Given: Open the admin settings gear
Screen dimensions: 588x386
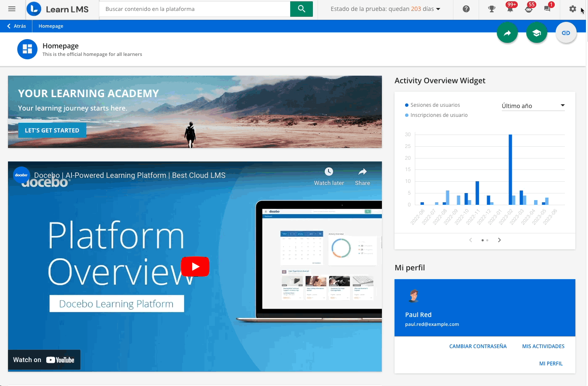Looking at the screenshot, I should point(572,8).
